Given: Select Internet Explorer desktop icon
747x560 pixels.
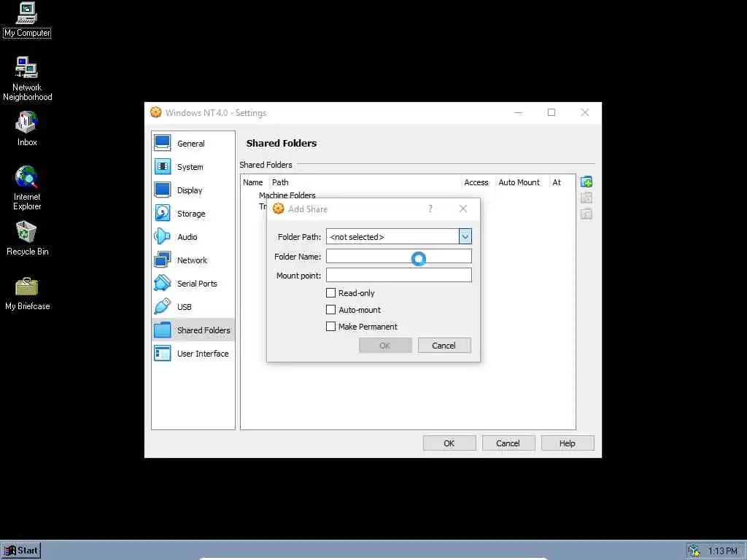Looking at the screenshot, I should 27,188.
